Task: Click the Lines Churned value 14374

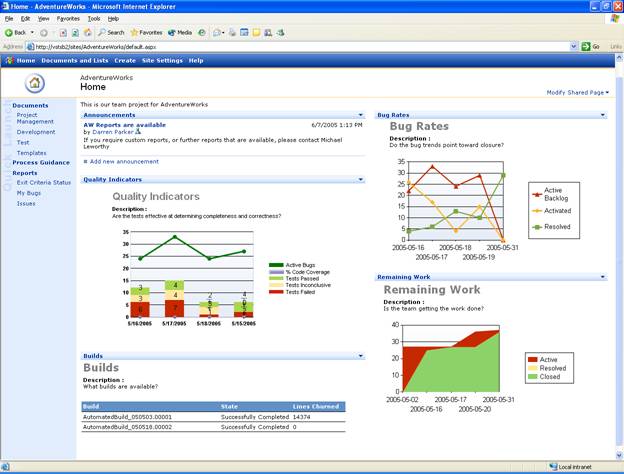Action: tap(301, 417)
